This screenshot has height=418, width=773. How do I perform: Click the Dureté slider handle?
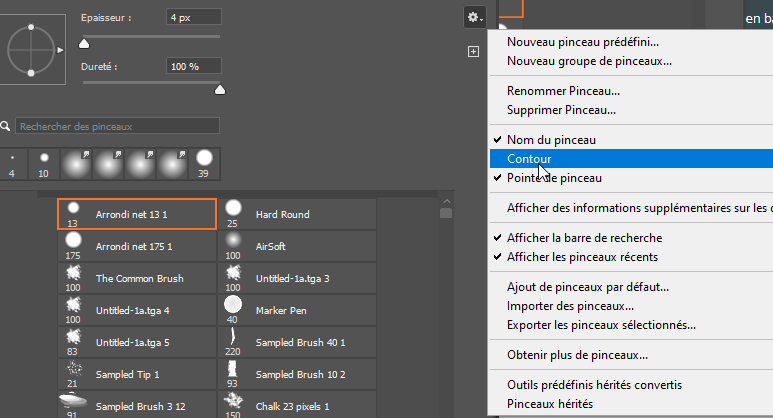point(220,89)
